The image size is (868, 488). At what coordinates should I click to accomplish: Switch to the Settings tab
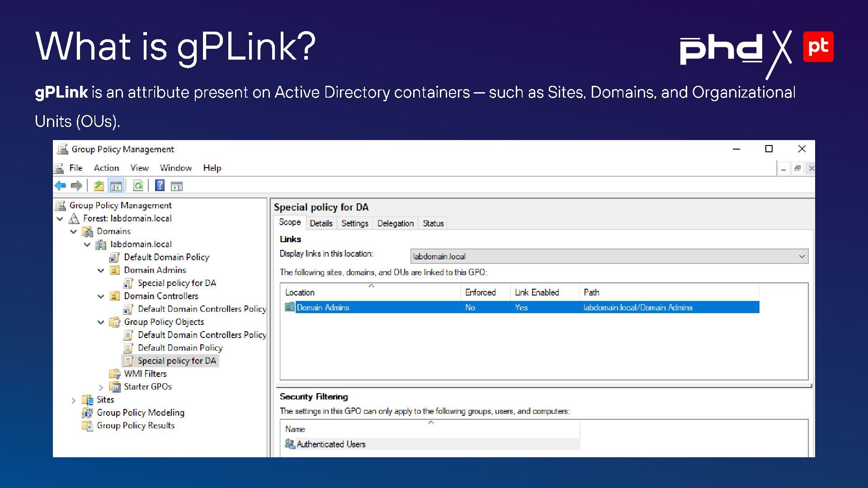(354, 223)
